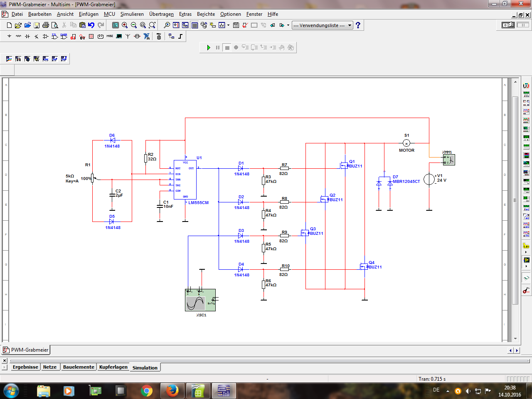Screen dimensions: 532x399
Task: Open the Optionen menu
Action: [x=231, y=14]
